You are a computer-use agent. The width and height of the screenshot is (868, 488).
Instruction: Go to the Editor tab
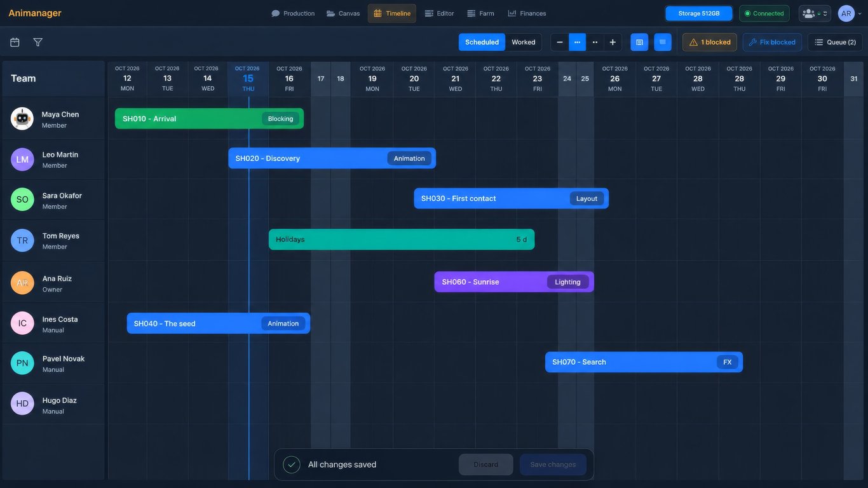(439, 13)
